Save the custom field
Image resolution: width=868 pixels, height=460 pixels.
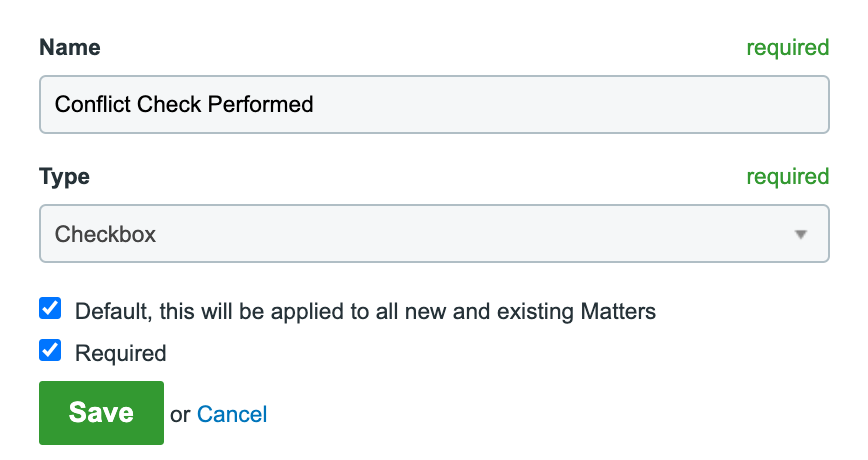tap(101, 413)
